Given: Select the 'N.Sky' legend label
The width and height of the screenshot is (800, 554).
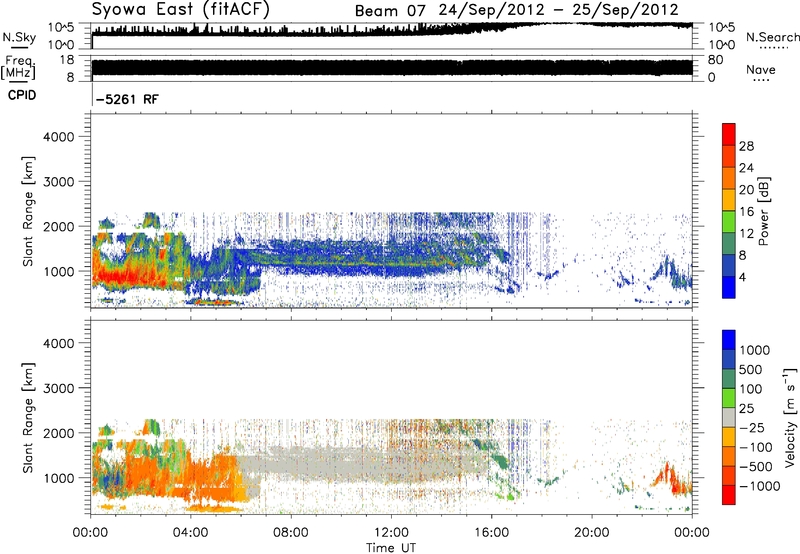Looking at the screenshot, I should pos(19,37).
